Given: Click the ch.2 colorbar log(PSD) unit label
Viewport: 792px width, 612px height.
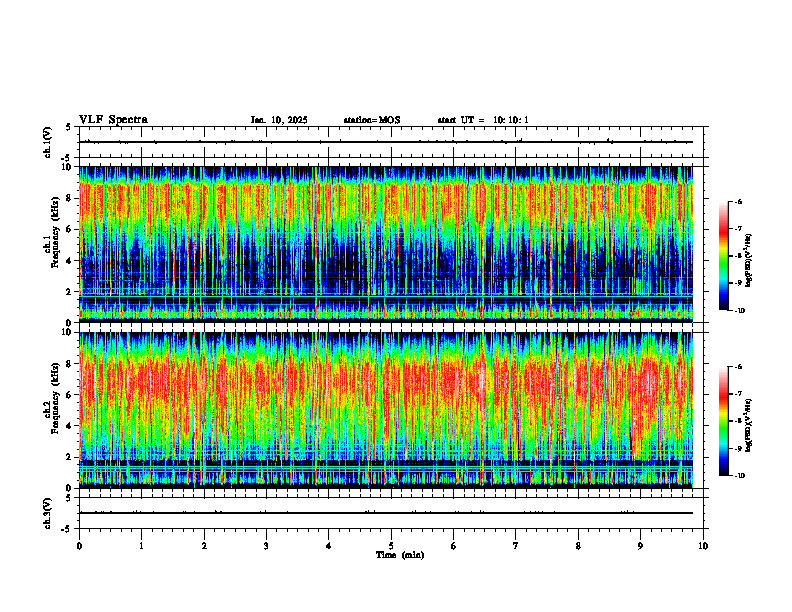Looking at the screenshot, I should (749, 425).
